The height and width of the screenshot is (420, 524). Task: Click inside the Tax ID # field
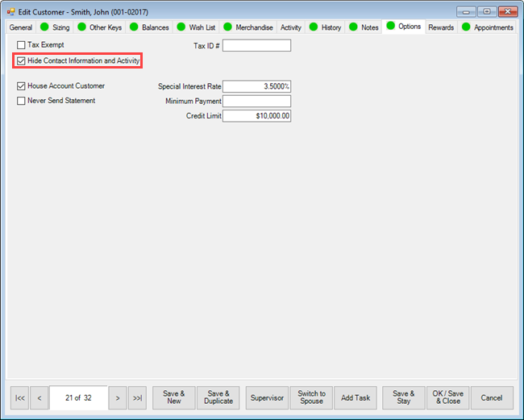pyautogui.click(x=256, y=46)
